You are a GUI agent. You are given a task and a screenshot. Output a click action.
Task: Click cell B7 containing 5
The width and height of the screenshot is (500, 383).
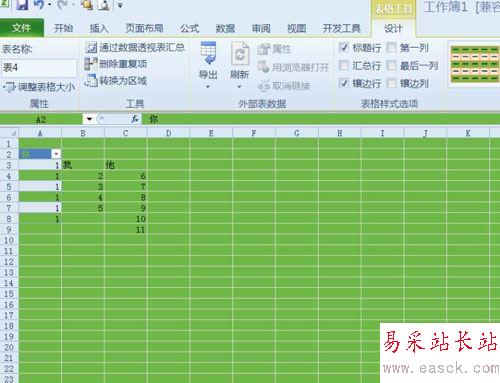pyautogui.click(x=83, y=208)
